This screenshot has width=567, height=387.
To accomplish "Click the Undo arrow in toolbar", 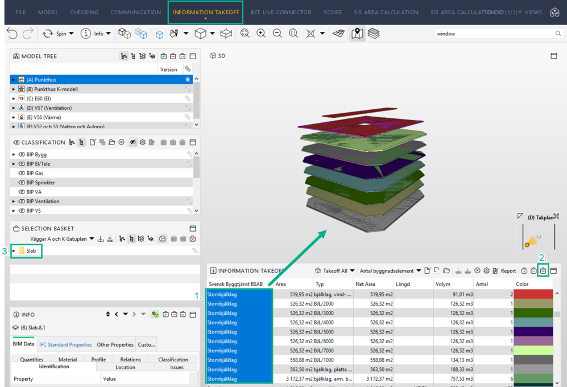I will coord(12,34).
